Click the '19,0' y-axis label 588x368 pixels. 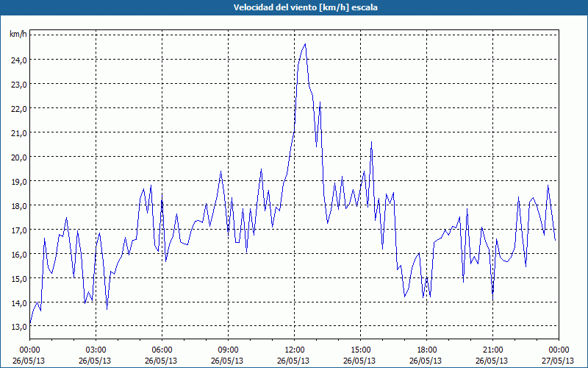(x=18, y=181)
